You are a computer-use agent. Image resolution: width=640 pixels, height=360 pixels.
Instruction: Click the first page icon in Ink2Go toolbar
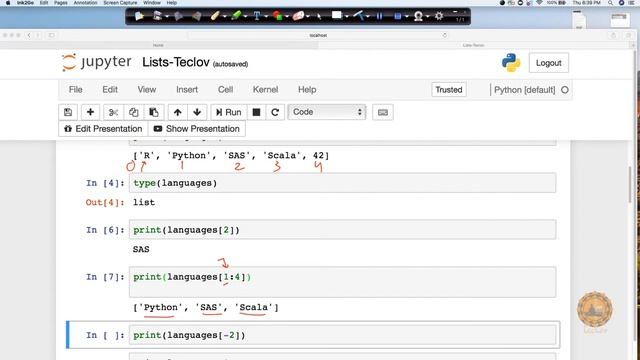click(x=139, y=16)
